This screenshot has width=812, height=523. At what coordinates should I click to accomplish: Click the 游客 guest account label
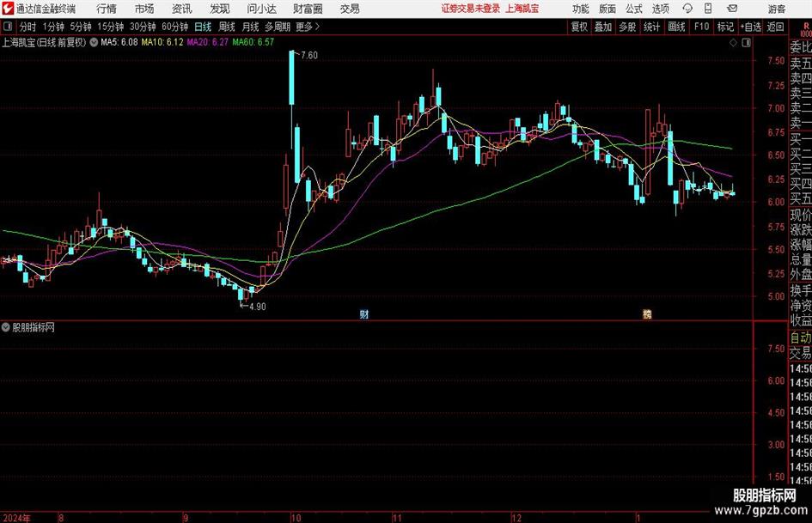coord(777,9)
